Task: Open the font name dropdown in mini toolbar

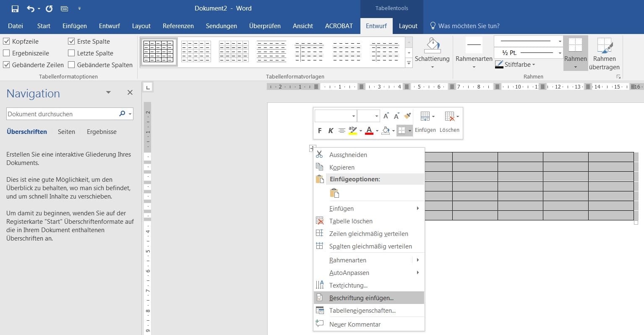Action: click(354, 116)
